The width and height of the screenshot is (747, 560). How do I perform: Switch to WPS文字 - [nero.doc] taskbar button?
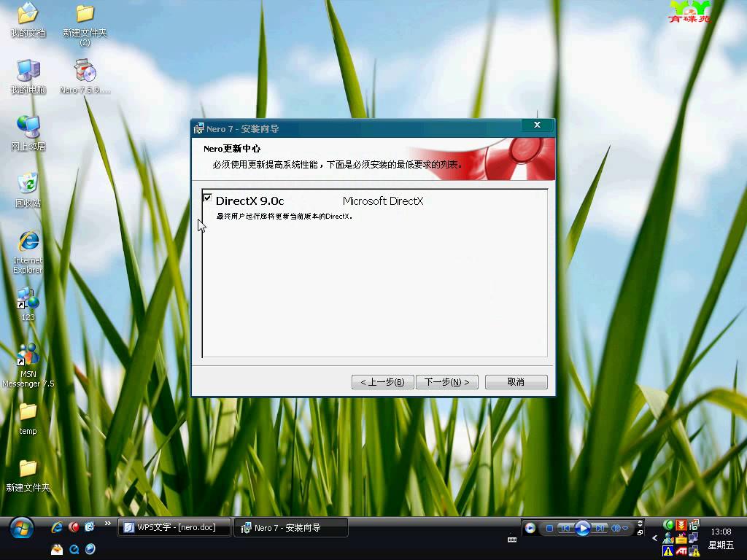174,528
